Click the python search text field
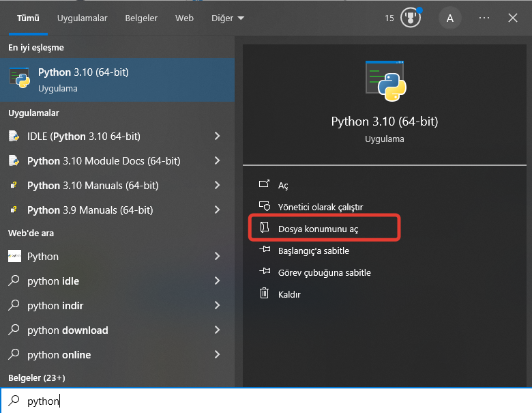 pos(273,401)
